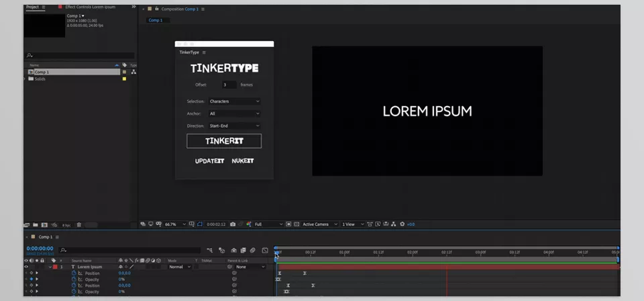Image resolution: width=644 pixels, height=301 pixels.
Task: Open the Normal blending mode dropdown
Action: (180, 267)
